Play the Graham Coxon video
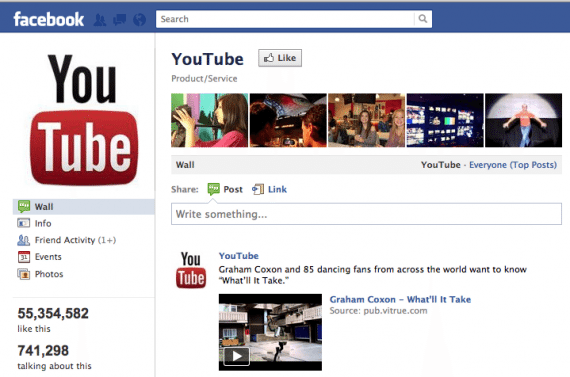The height and width of the screenshot is (377, 570). pos(237,356)
